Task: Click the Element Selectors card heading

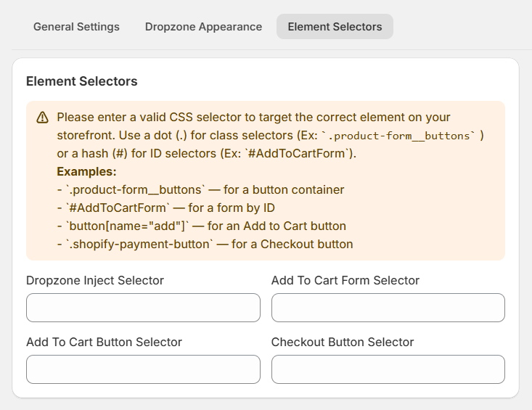Action: (x=82, y=81)
